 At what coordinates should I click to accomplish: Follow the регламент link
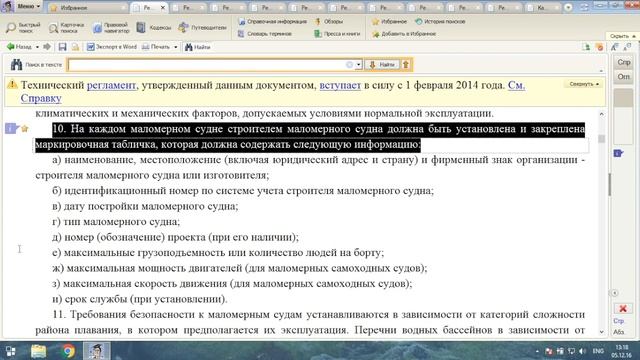point(111,85)
